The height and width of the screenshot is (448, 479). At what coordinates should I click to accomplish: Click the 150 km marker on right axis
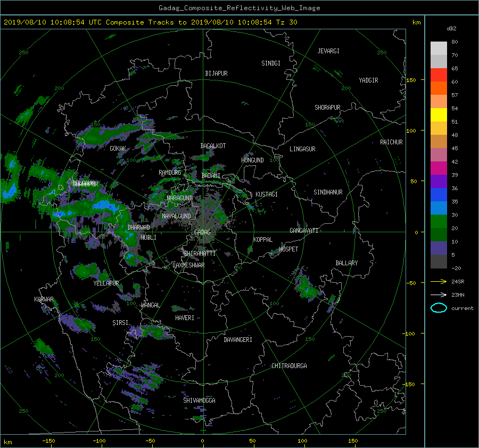411,80
